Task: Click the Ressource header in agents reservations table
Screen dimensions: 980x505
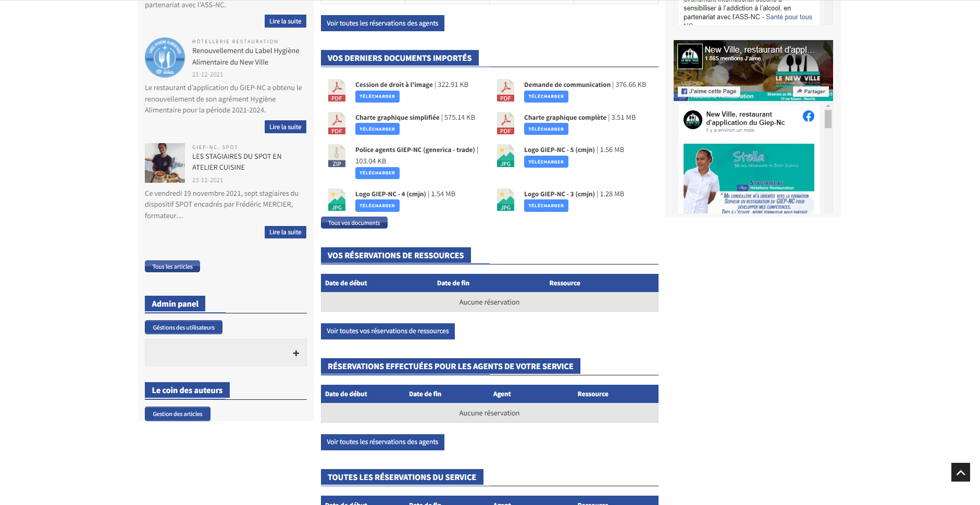Action: click(593, 394)
